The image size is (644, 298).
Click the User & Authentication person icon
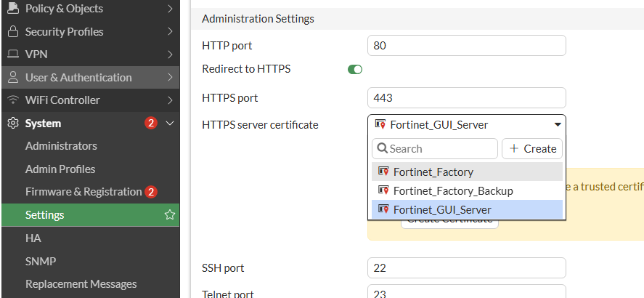[x=14, y=77]
